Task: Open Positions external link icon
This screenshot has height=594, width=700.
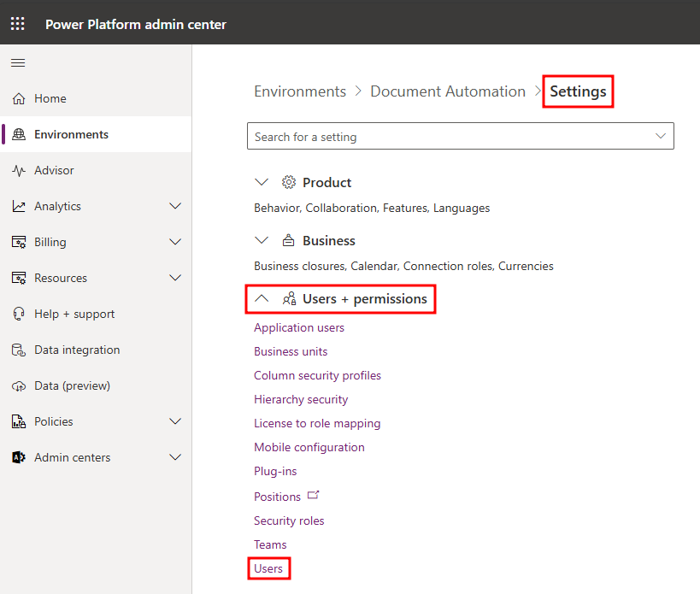Action: tap(314, 496)
